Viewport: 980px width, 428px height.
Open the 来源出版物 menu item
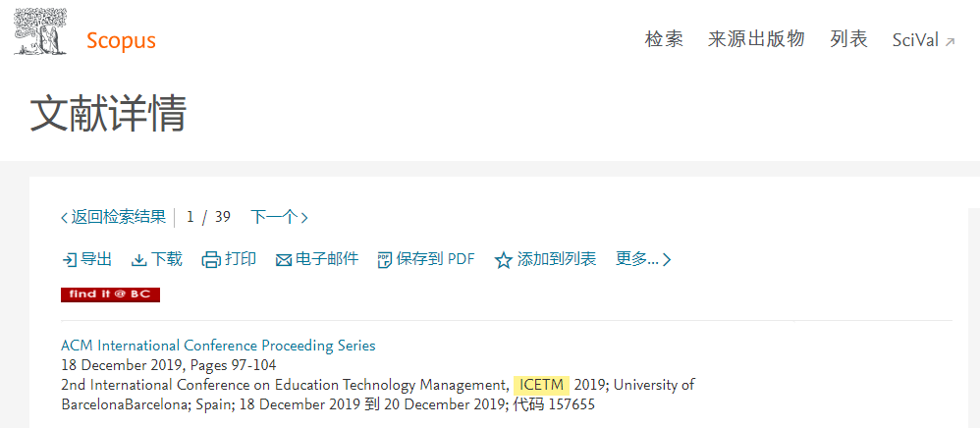click(x=756, y=40)
